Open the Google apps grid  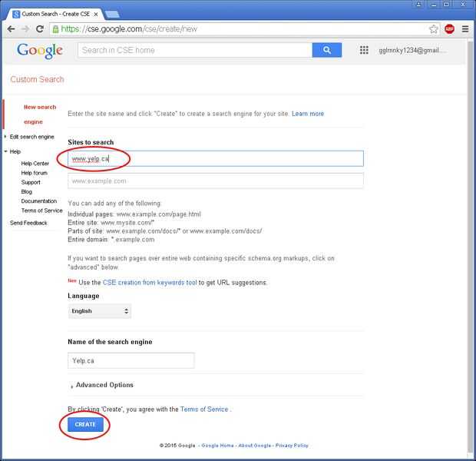coord(364,50)
